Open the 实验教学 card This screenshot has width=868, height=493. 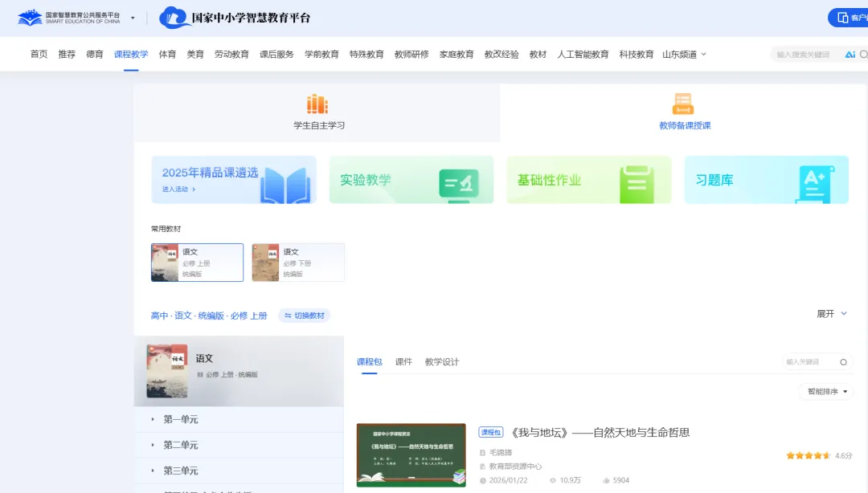[x=411, y=179]
